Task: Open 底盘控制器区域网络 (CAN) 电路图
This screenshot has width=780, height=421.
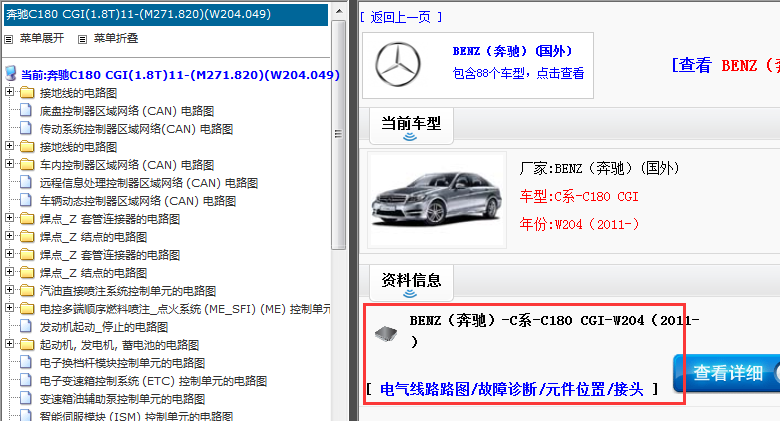Action: 127,111
